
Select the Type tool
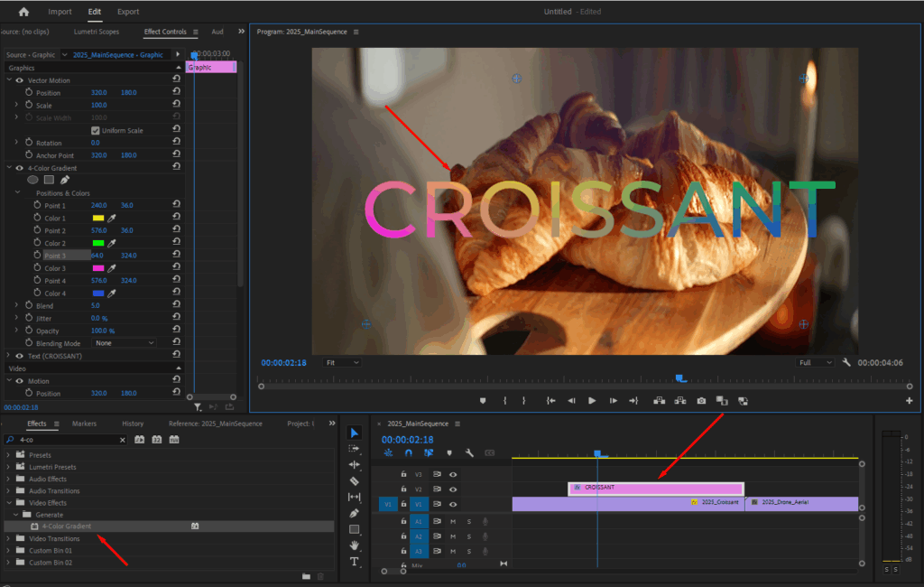[354, 562]
